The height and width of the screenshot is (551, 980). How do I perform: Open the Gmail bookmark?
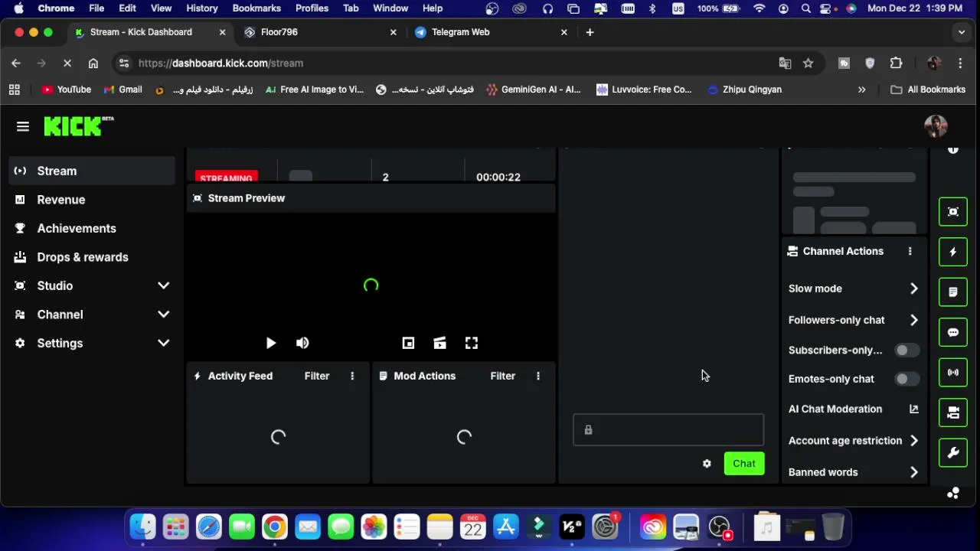tap(122, 90)
